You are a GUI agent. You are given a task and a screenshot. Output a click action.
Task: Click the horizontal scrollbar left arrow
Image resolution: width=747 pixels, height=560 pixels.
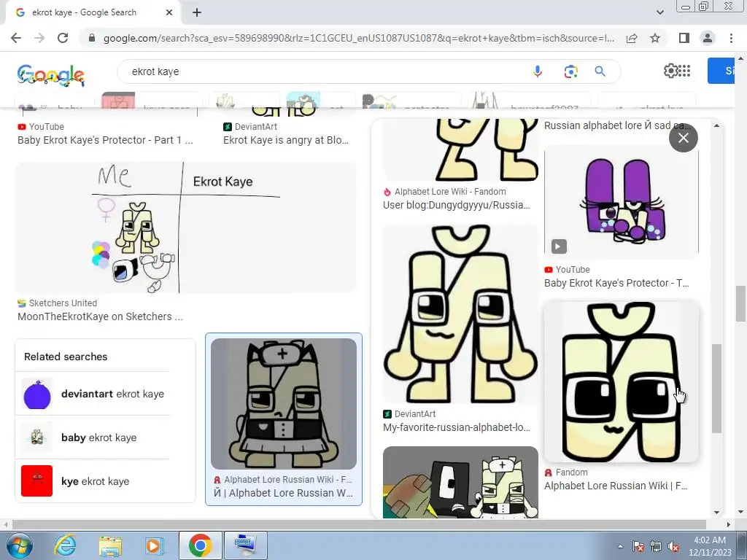pyautogui.click(x=6, y=524)
